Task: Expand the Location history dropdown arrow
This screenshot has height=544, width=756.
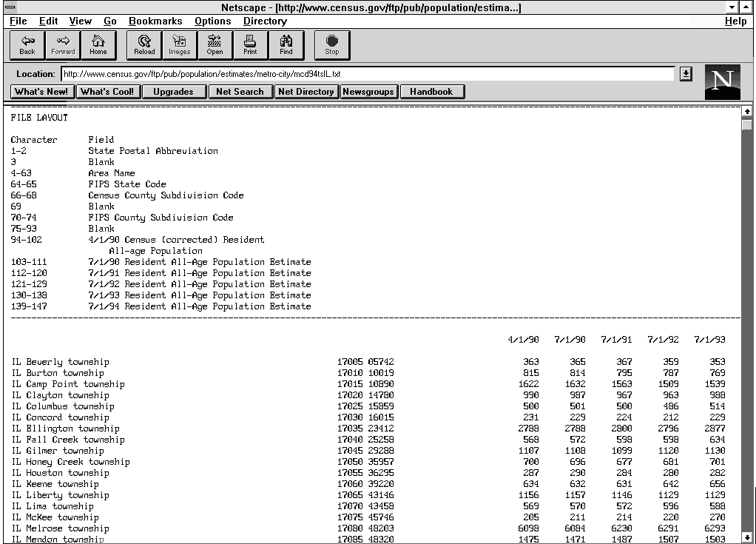Action: 686,74
